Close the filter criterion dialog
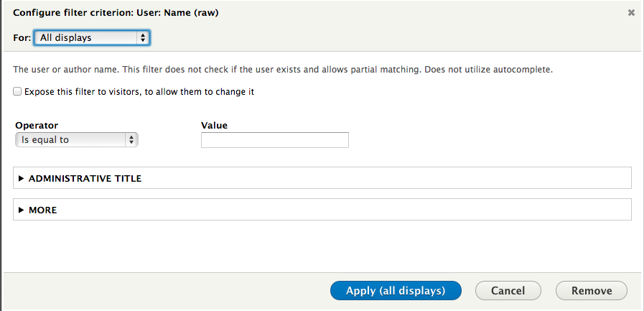 [631, 12]
